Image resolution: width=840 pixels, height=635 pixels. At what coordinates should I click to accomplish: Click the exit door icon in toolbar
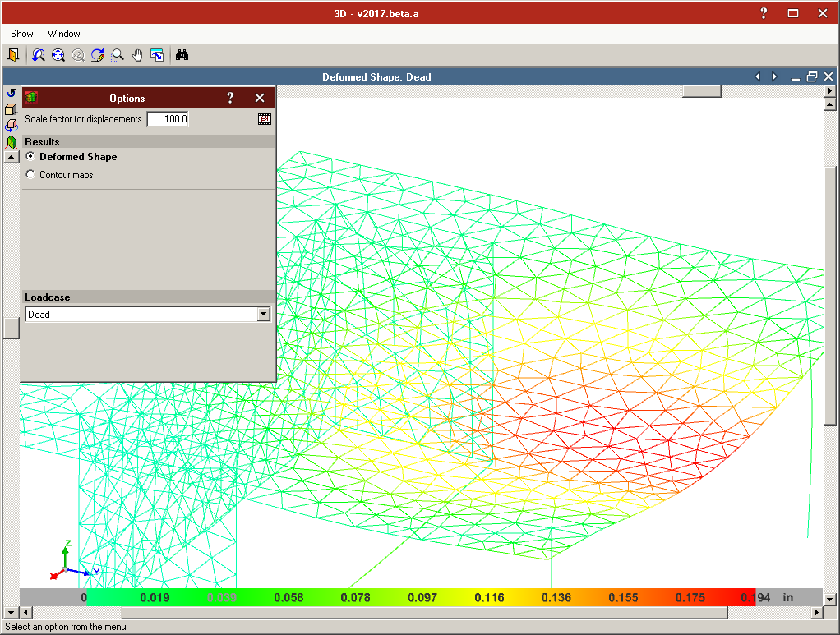[x=13, y=54]
